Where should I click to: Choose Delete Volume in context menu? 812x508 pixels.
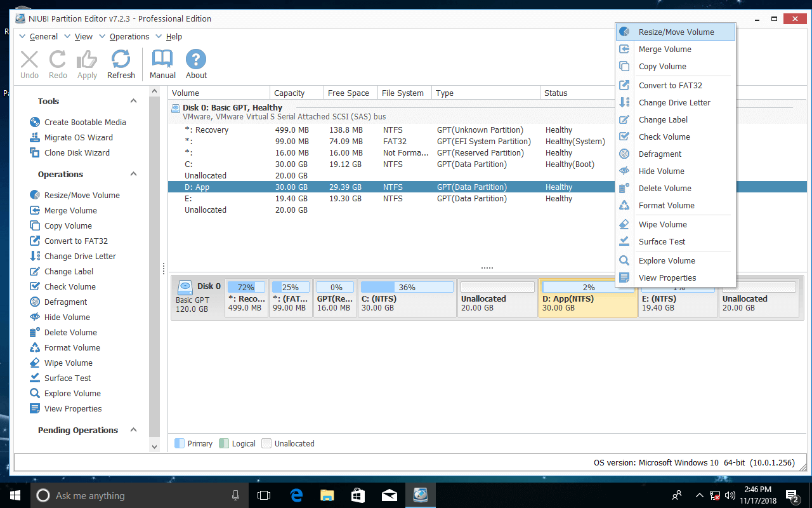coord(676,188)
